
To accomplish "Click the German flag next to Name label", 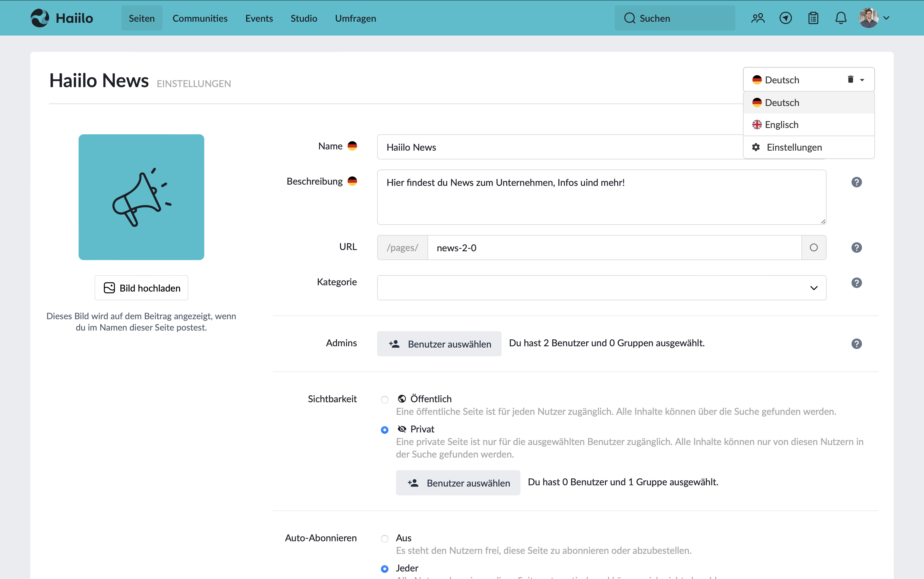I will coord(352,146).
